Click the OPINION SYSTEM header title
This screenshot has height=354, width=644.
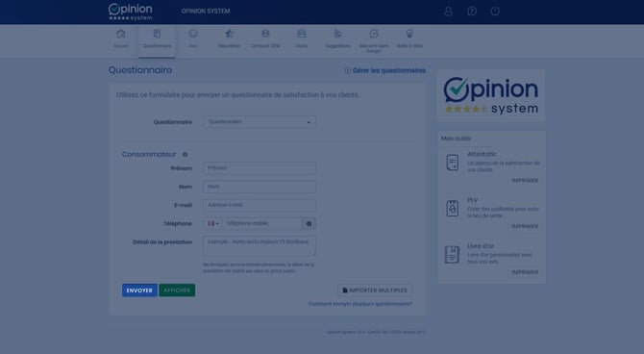206,12
